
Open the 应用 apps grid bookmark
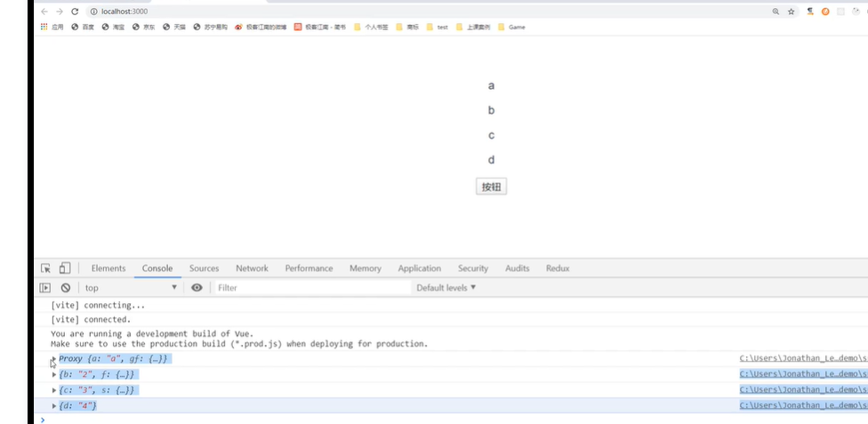tap(52, 27)
